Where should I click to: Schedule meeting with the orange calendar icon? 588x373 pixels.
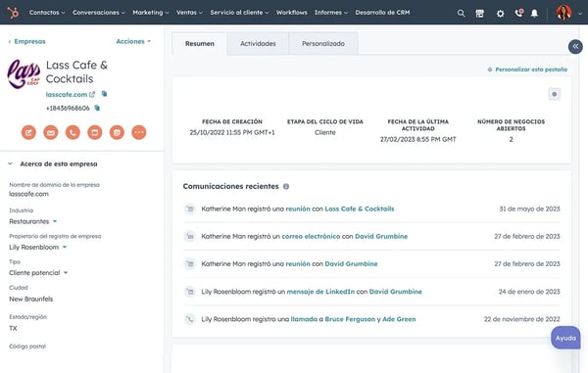pyautogui.click(x=117, y=132)
